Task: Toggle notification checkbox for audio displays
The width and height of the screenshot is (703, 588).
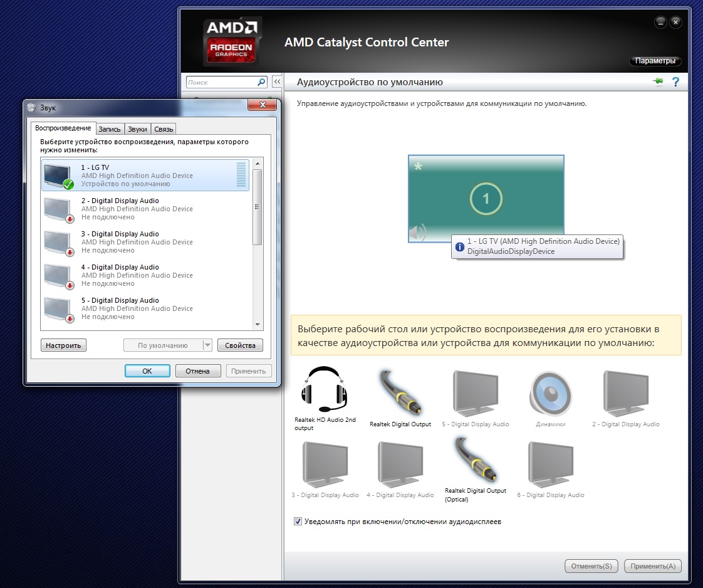Action: tap(298, 521)
